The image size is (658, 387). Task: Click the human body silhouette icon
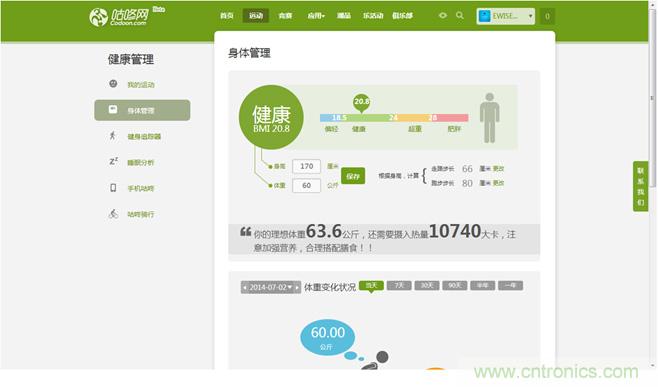tap(489, 118)
